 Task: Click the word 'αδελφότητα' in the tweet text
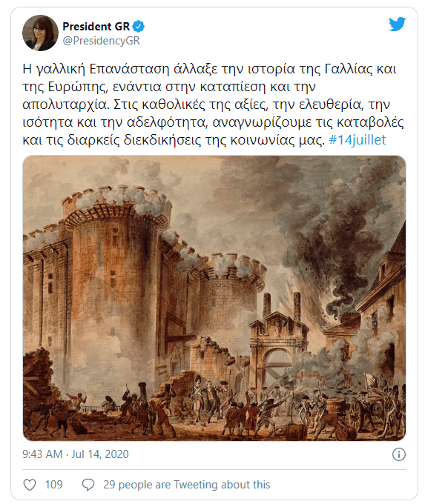coord(166,122)
